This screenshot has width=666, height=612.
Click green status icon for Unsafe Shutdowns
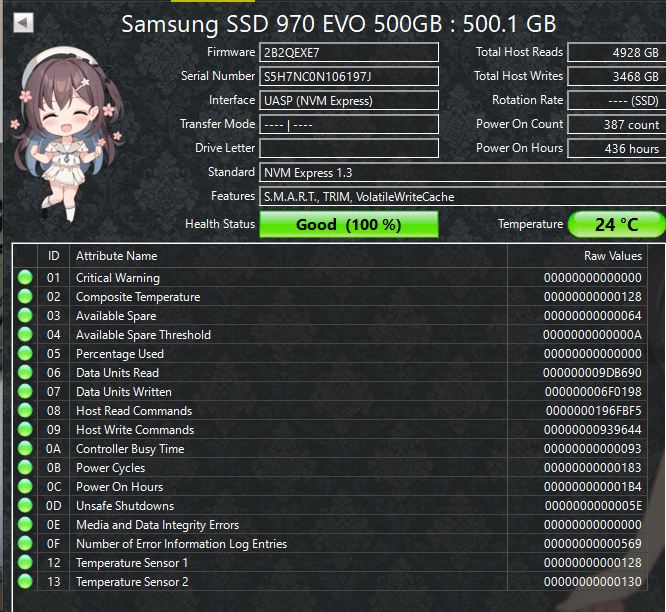coord(25,505)
